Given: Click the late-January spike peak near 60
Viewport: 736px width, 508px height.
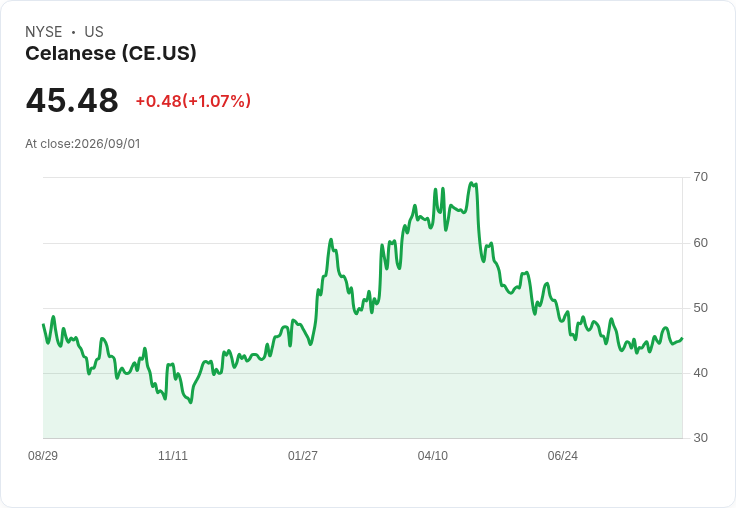Looking at the screenshot, I should coord(331,239).
